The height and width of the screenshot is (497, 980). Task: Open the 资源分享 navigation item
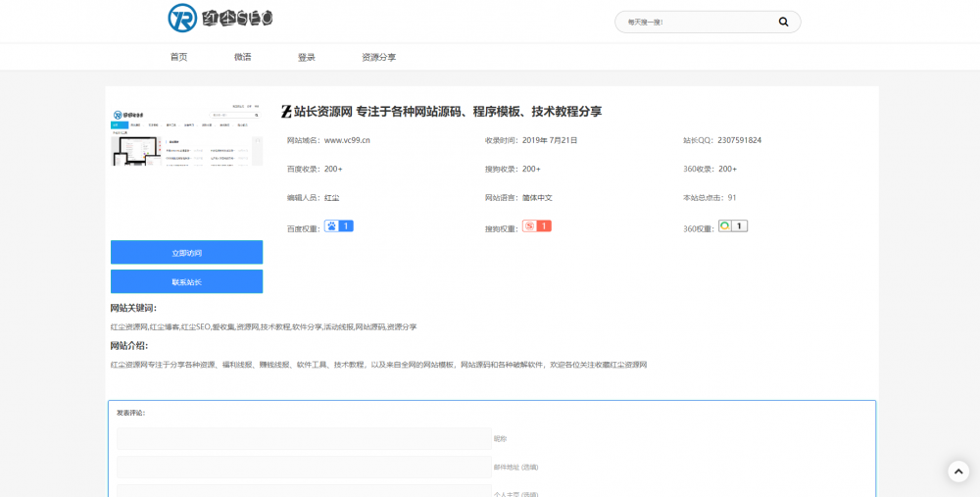click(378, 57)
